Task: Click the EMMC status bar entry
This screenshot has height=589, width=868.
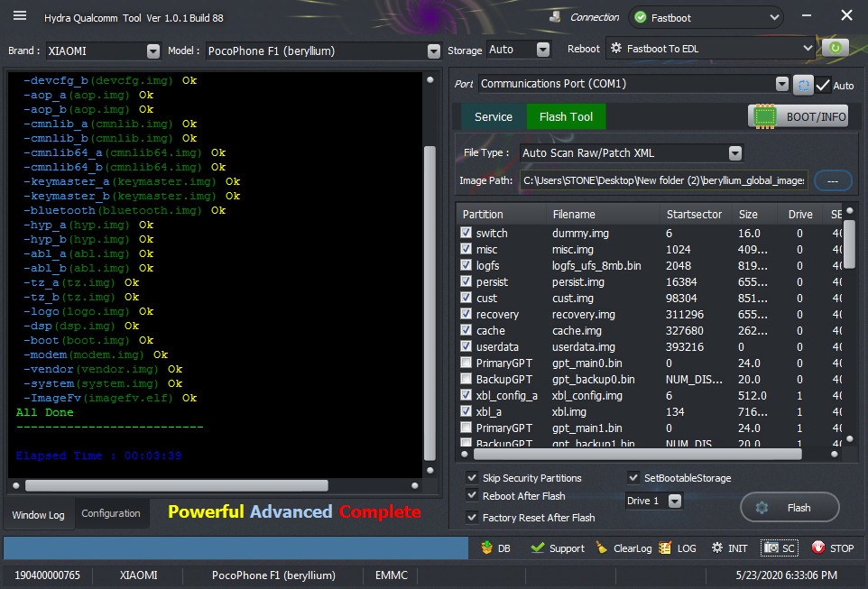Action: tap(391, 575)
